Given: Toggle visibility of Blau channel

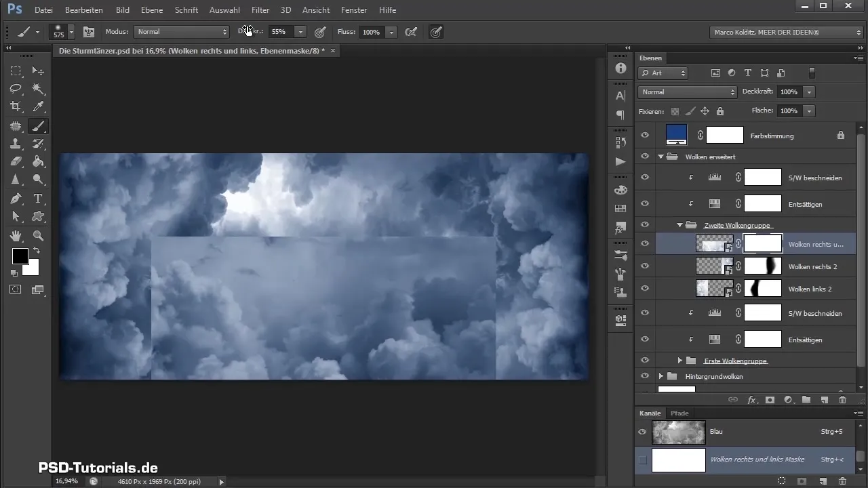Looking at the screenshot, I should coord(643,431).
